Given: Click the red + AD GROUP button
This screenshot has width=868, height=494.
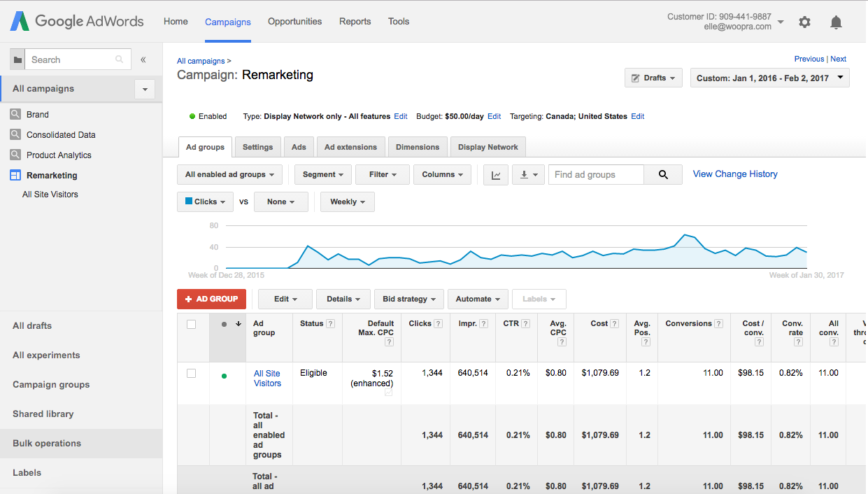Looking at the screenshot, I should (212, 299).
